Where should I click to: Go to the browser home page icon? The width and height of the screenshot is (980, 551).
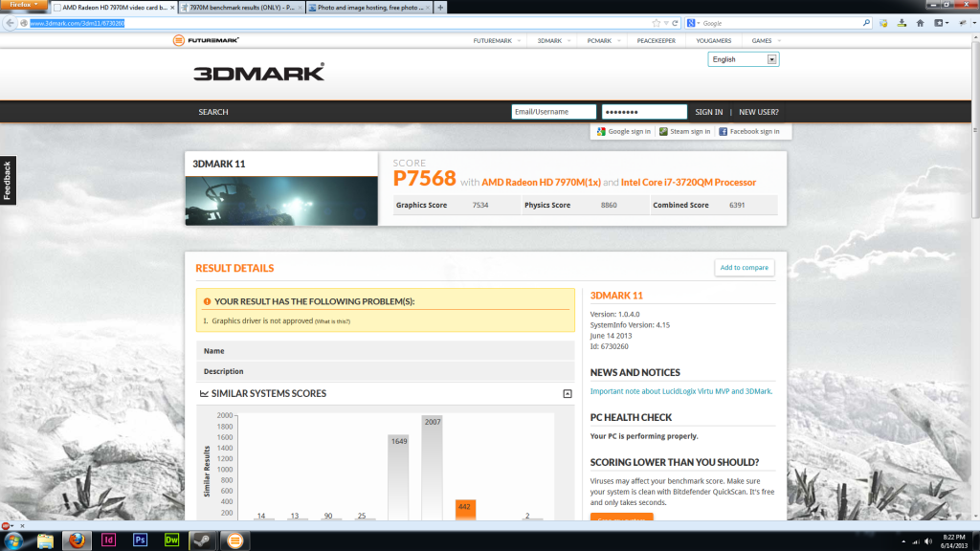pos(920,23)
